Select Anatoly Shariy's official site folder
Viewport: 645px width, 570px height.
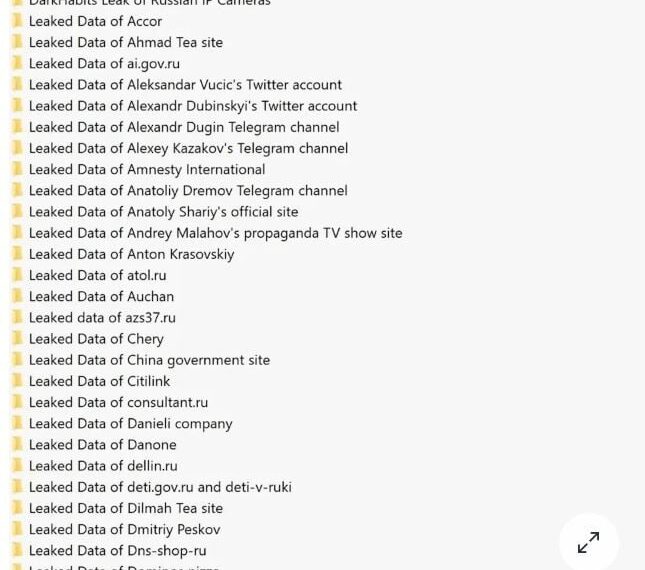pyautogui.click(x=163, y=212)
